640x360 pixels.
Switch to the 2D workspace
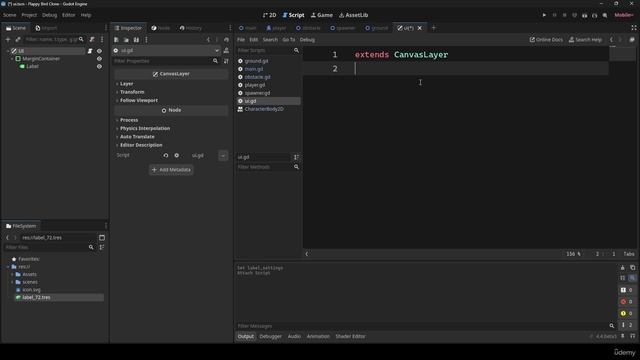click(269, 15)
